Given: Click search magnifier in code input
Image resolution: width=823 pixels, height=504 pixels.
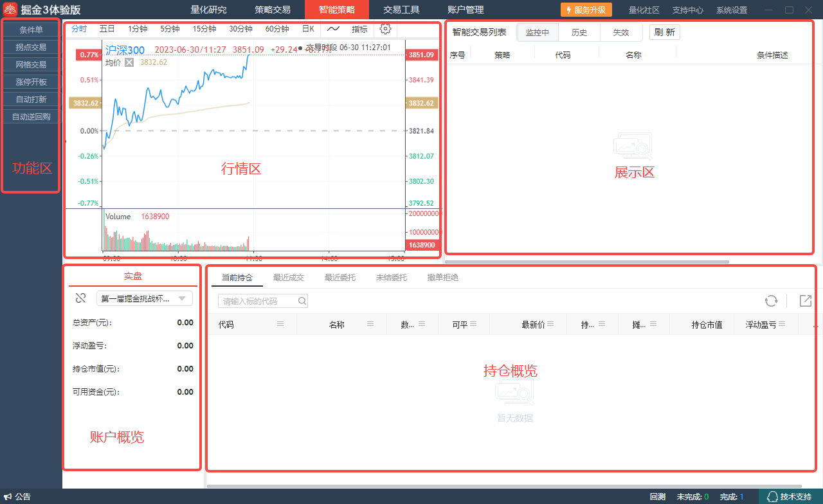Looking at the screenshot, I should [x=302, y=301].
